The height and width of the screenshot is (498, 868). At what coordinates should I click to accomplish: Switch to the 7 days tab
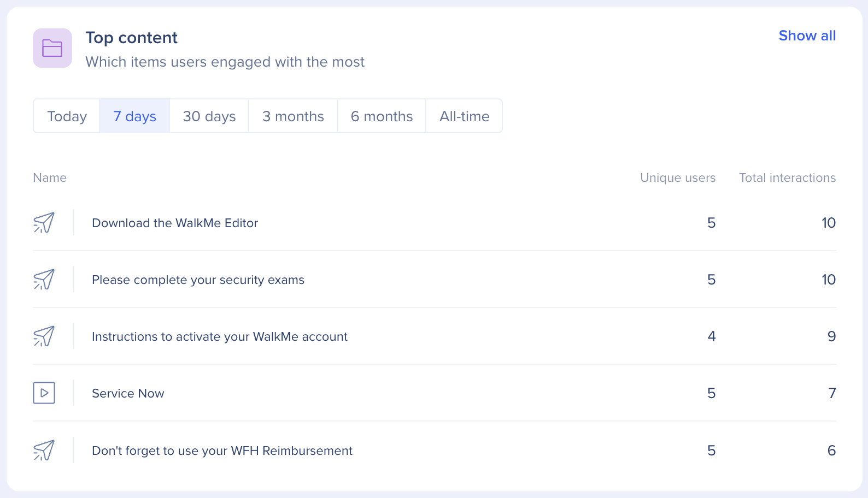[134, 116]
